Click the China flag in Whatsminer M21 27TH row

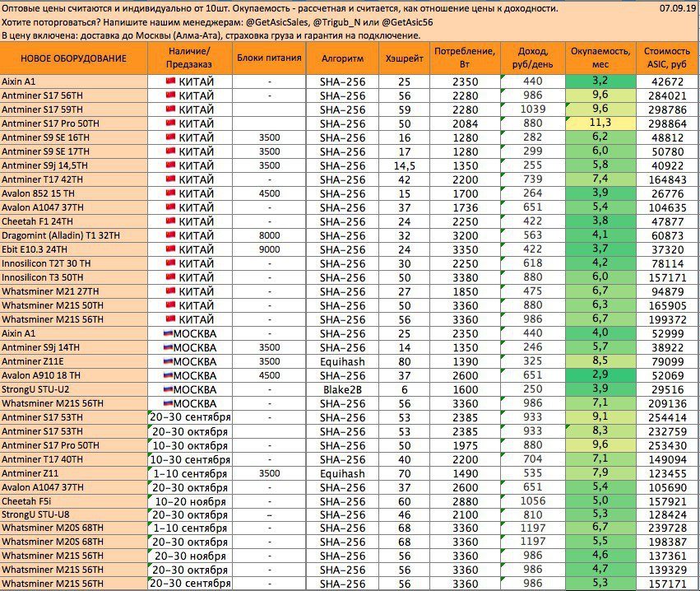170,291
